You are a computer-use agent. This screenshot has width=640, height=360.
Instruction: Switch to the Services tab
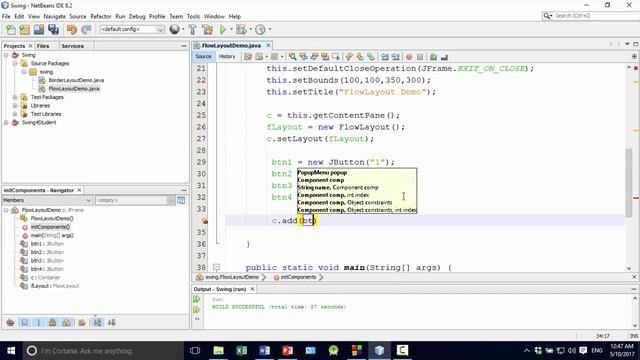coord(73,46)
